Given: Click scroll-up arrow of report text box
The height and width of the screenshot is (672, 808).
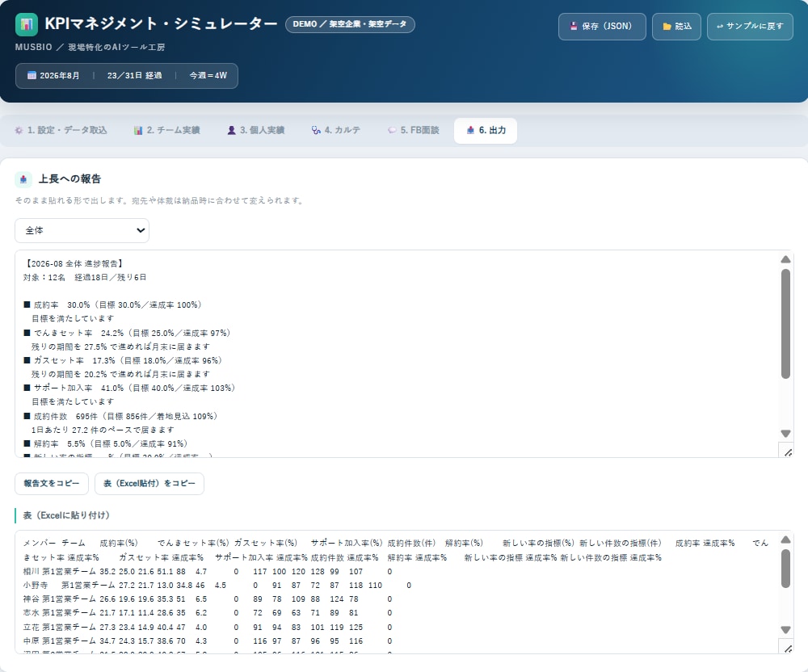Looking at the screenshot, I should point(785,259).
